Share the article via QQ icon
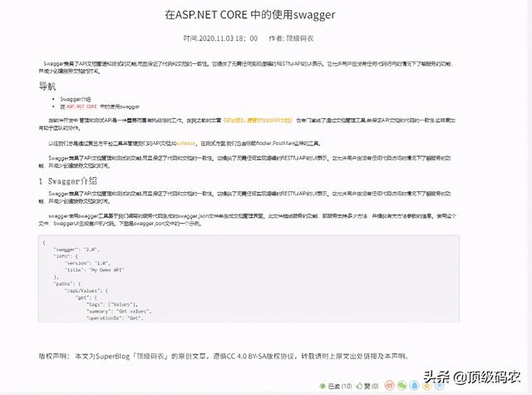This screenshot has width=532, height=395. pos(414,386)
